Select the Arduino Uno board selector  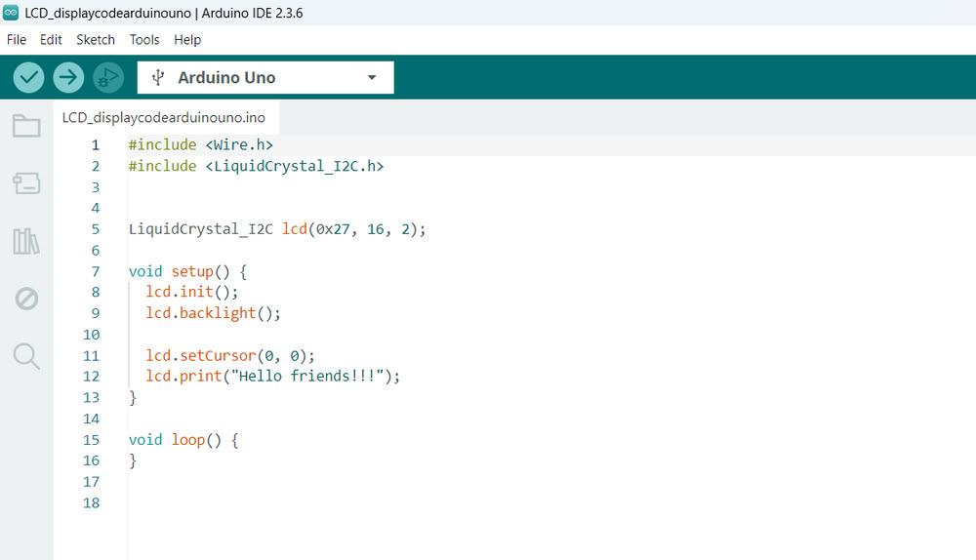tap(265, 78)
